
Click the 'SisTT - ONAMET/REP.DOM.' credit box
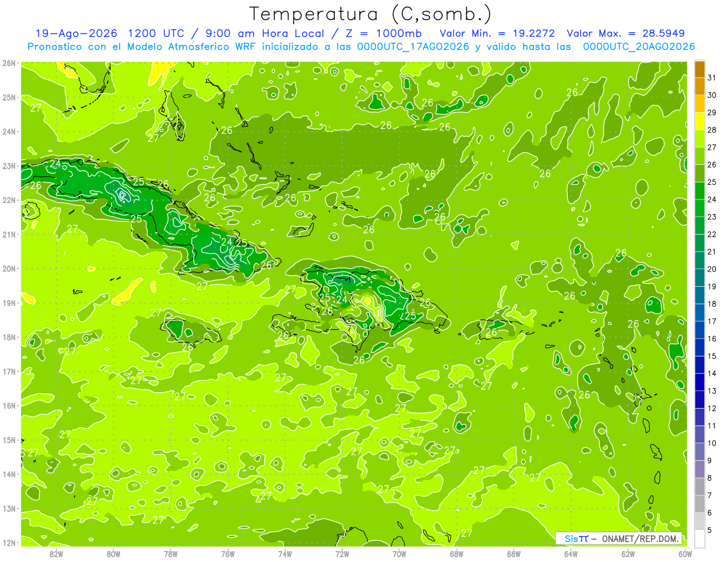pyautogui.click(x=619, y=538)
